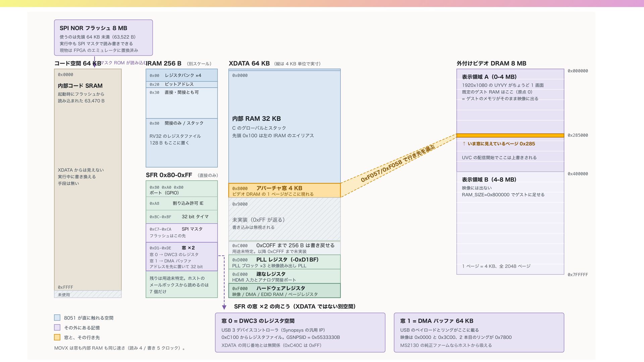Select the 窓 ×2 SFR block
Viewport: 644px width, 362px height.
point(181,257)
